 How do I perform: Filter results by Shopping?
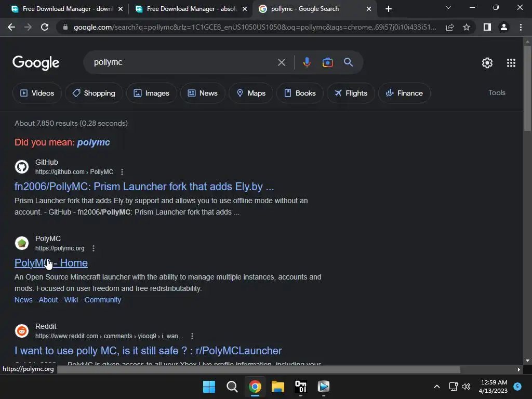(94, 93)
